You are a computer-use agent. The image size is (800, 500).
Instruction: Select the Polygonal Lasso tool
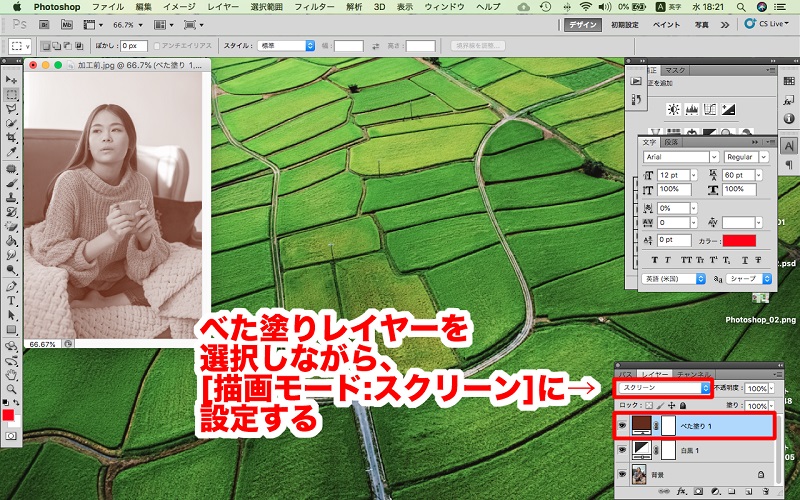[11, 109]
